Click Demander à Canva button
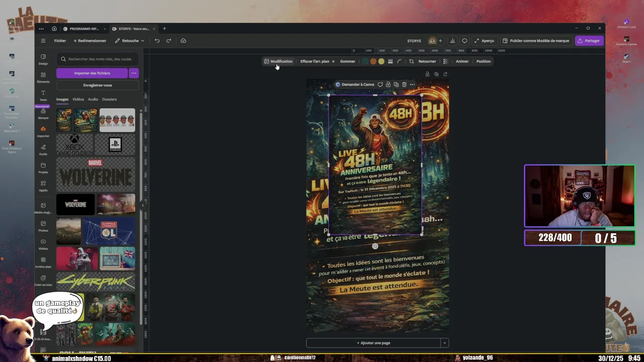 pyautogui.click(x=355, y=84)
